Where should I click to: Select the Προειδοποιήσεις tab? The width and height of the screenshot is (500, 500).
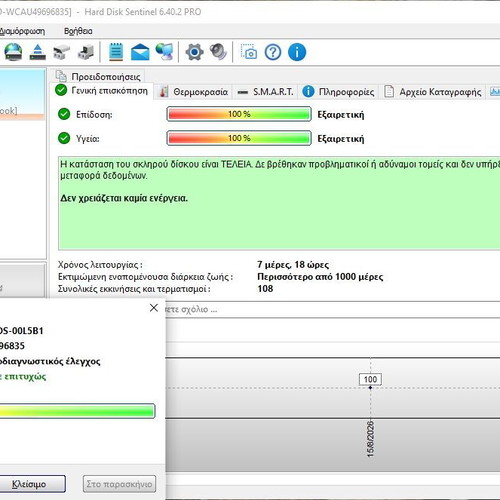click(x=99, y=77)
